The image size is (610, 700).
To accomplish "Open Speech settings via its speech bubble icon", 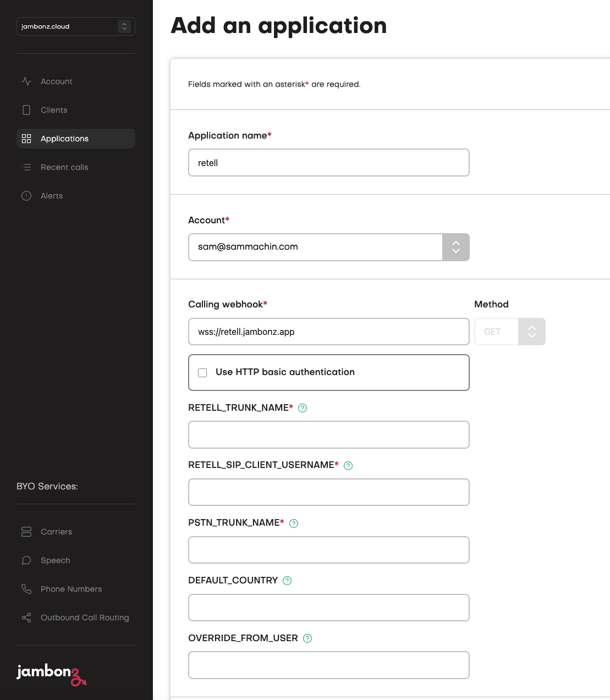I will pos(26,560).
